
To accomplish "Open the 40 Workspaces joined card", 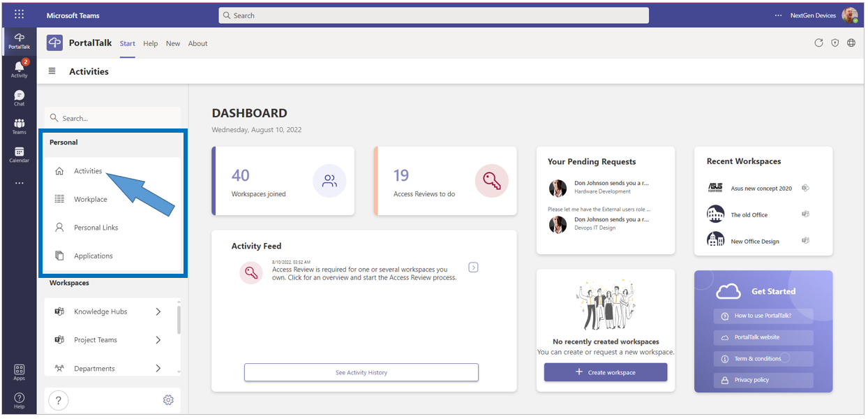I will [x=283, y=181].
